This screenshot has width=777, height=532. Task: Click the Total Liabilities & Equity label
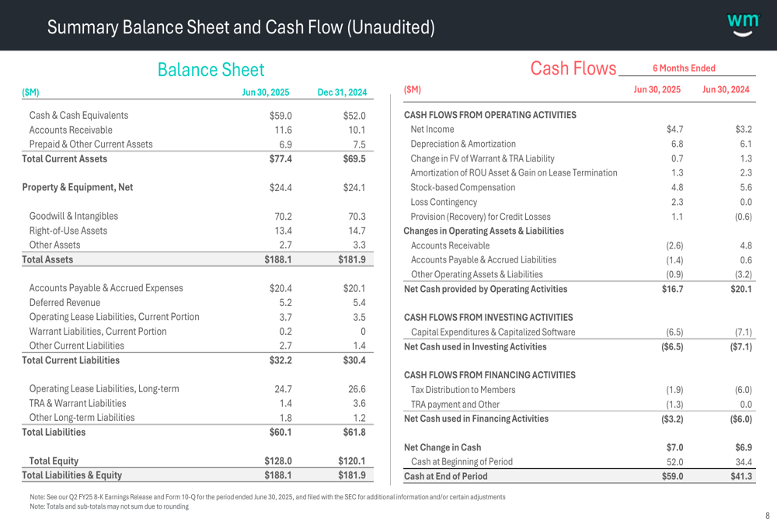71,475
